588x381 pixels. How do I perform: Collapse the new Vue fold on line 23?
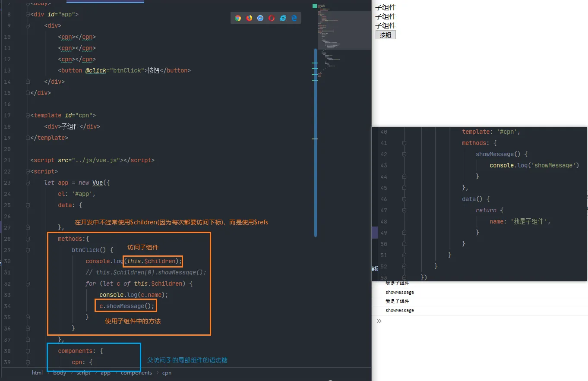tap(28, 183)
